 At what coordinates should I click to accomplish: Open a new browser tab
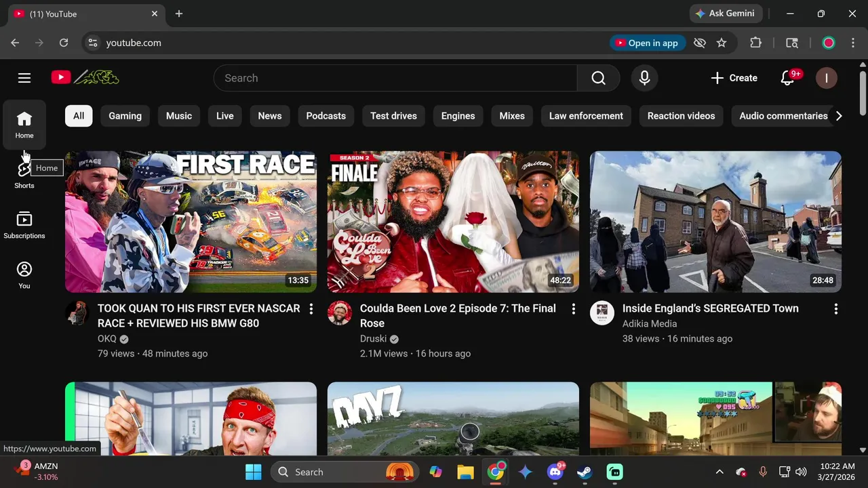point(179,14)
